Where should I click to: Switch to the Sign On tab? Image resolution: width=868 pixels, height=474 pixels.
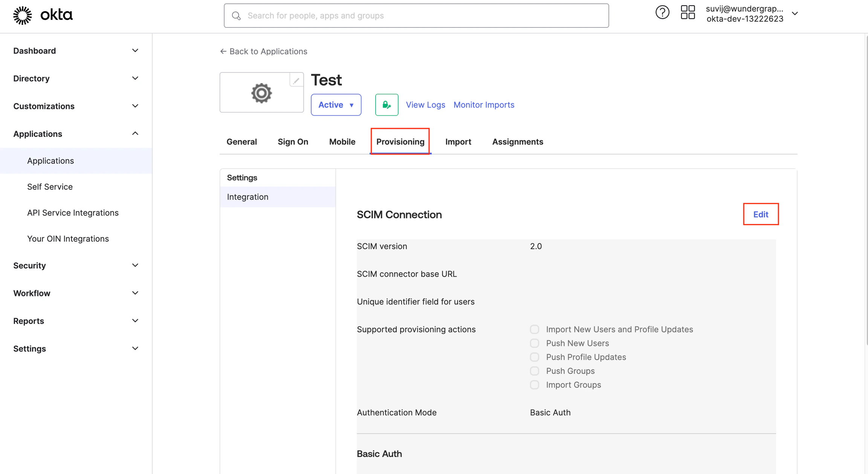(293, 142)
